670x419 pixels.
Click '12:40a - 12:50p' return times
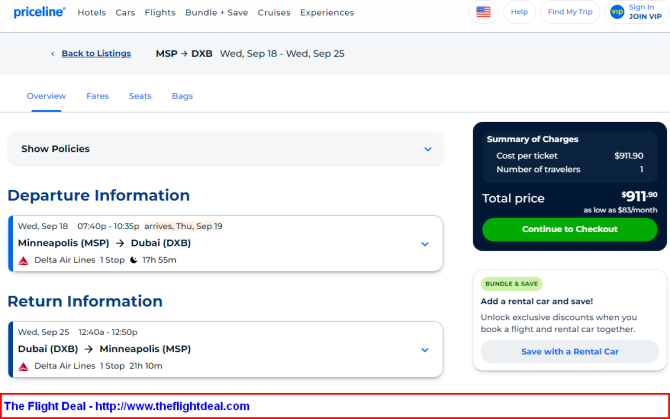click(x=108, y=332)
